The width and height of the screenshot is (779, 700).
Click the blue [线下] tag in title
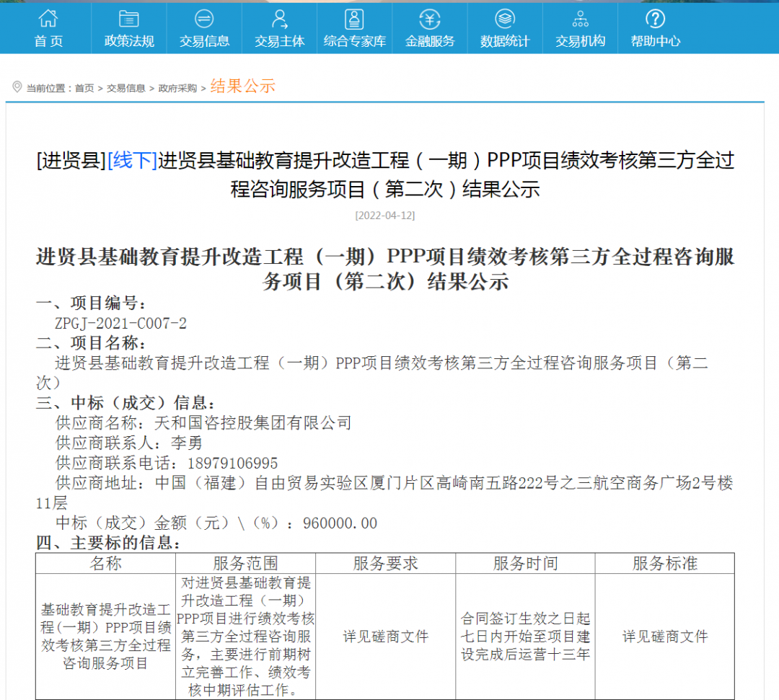click(132, 161)
